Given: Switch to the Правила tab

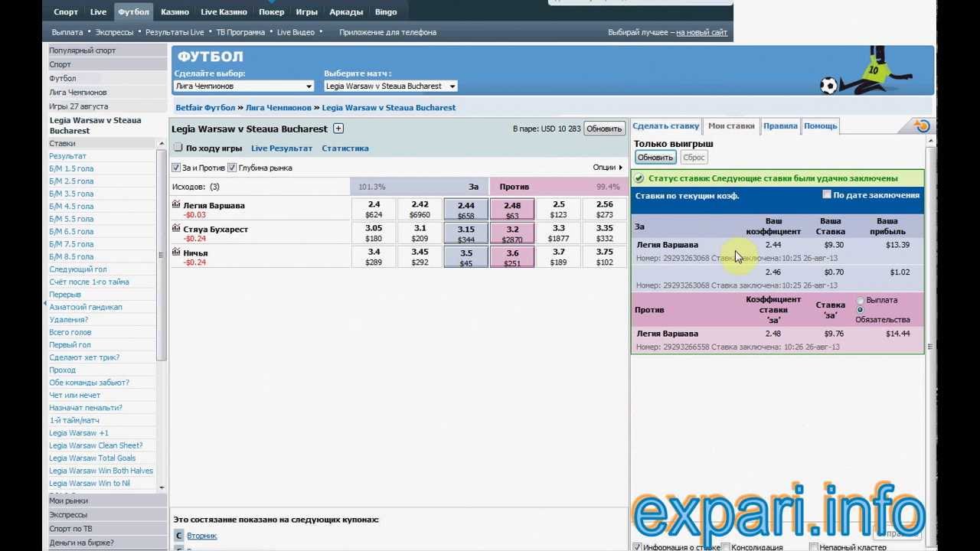Looking at the screenshot, I should [780, 126].
